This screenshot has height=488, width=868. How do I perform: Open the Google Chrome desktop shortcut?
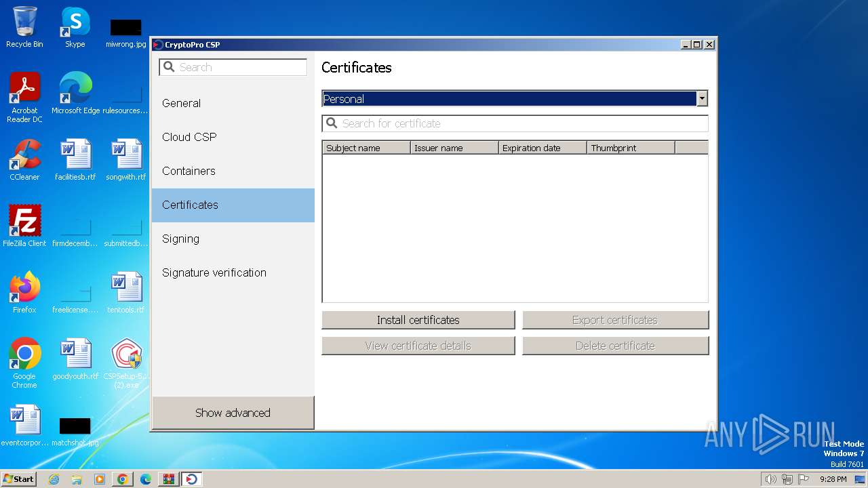pos(24,363)
